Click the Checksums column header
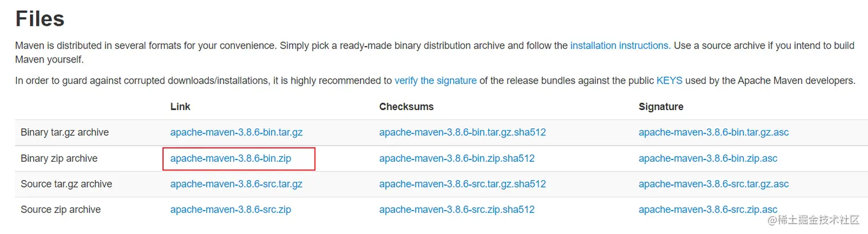The width and height of the screenshot is (868, 234). point(406,107)
